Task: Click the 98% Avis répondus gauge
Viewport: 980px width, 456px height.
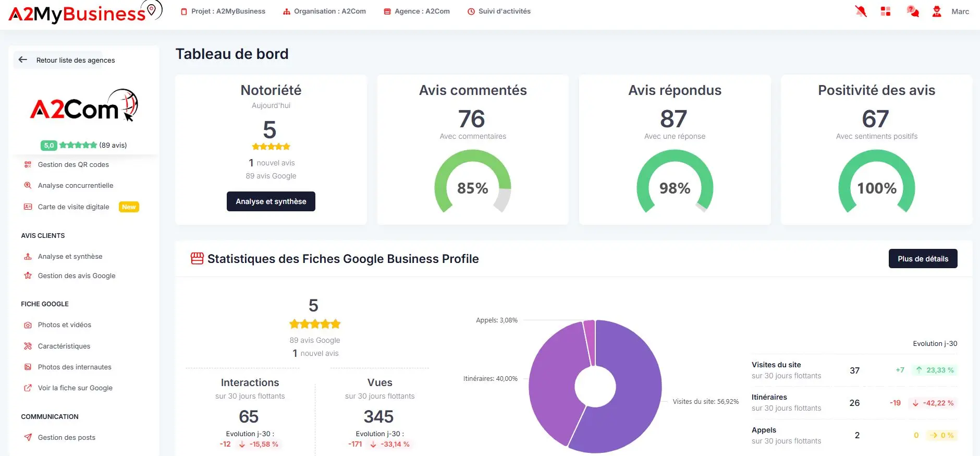Action: pyautogui.click(x=675, y=181)
